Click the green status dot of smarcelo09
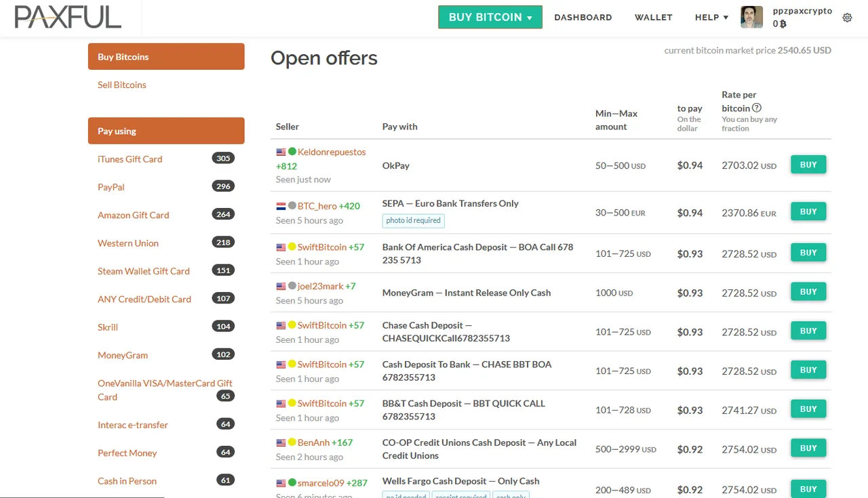This screenshot has height=498, width=868. (292, 482)
